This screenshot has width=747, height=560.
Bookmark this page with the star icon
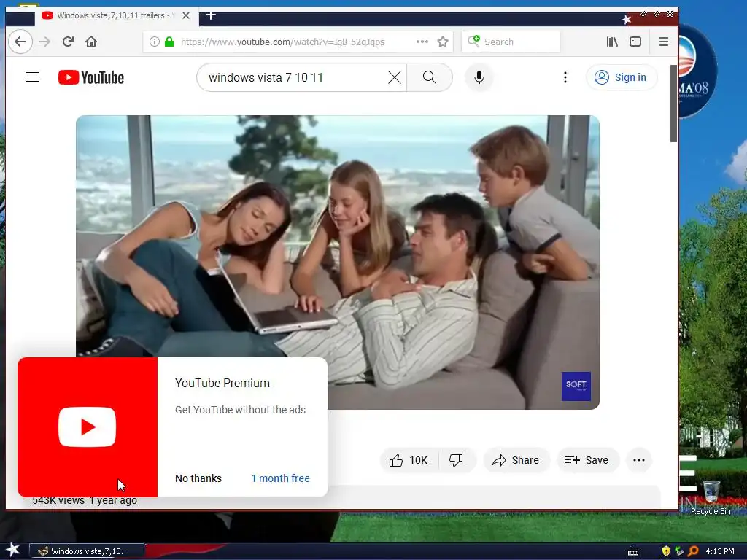coord(443,42)
